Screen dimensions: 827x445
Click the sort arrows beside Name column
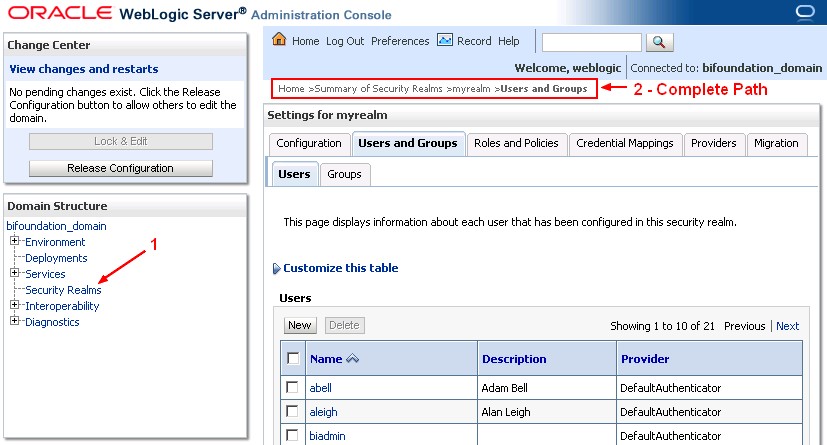tap(352, 359)
